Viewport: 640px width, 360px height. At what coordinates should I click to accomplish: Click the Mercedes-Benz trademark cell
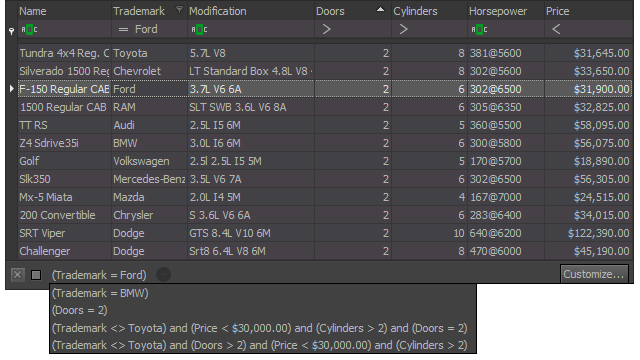click(x=149, y=179)
